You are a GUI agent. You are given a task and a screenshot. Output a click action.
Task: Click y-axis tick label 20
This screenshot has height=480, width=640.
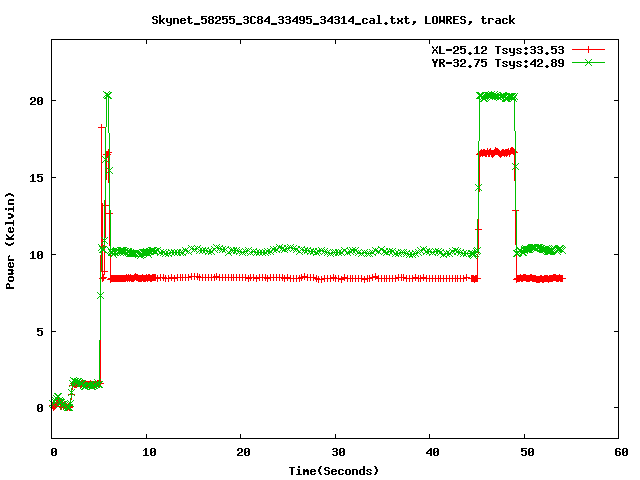[x=36, y=100]
